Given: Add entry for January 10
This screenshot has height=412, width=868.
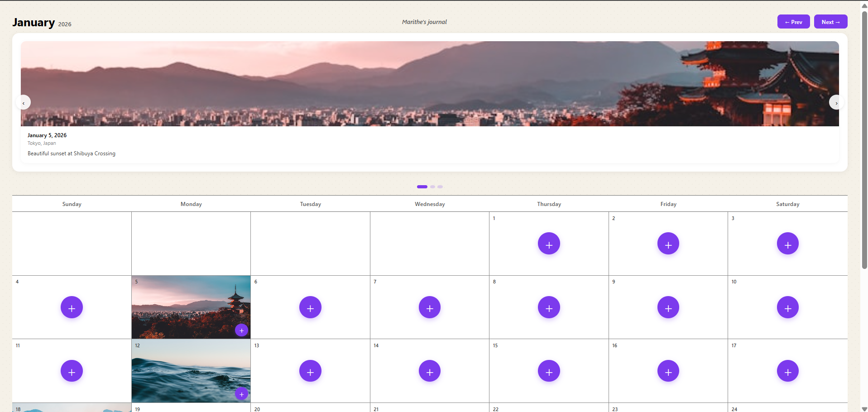Looking at the screenshot, I should [x=788, y=307].
